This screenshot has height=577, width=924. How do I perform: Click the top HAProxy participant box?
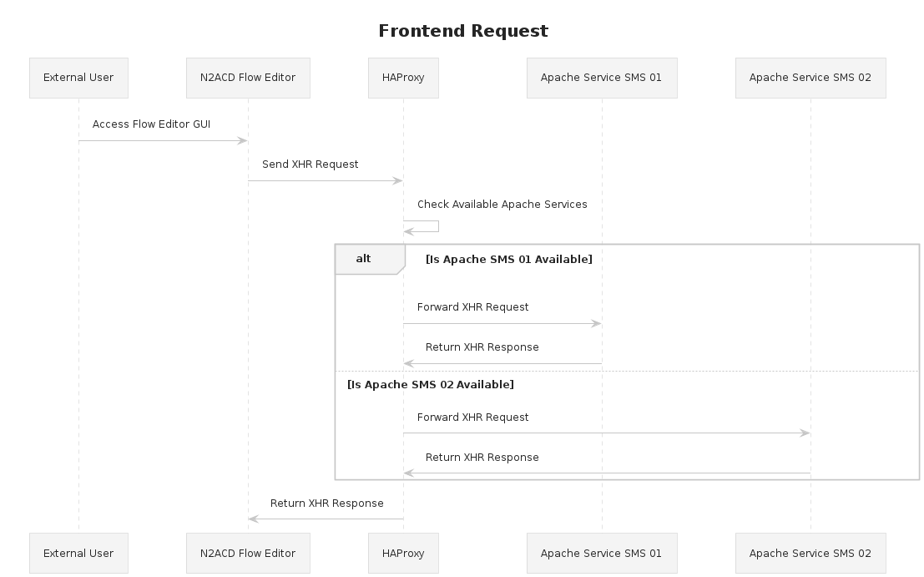click(403, 78)
